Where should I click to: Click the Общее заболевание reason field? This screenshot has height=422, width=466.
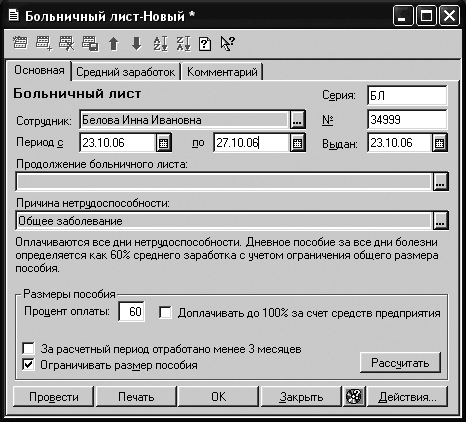tap(224, 221)
